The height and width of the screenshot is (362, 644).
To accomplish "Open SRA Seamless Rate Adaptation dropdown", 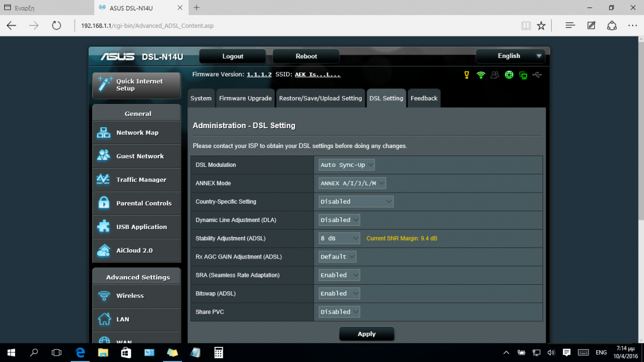I will tap(339, 275).
